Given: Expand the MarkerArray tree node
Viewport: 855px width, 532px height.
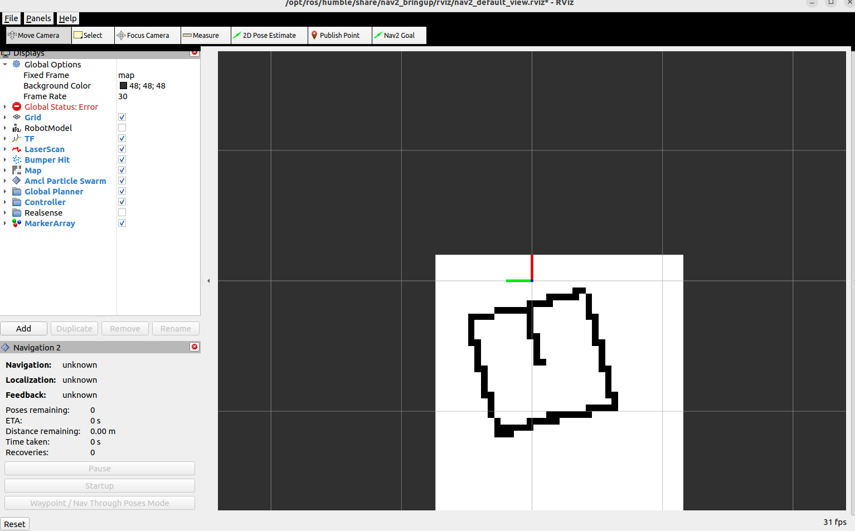Looking at the screenshot, I should tap(5, 223).
